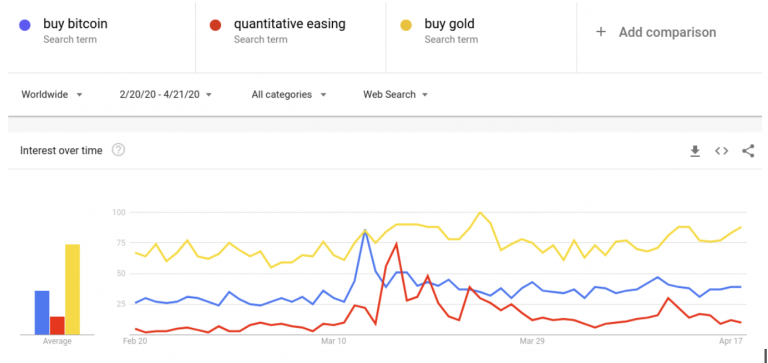Open the help icon beside Interest over time
The image size is (768, 363).
click(119, 150)
